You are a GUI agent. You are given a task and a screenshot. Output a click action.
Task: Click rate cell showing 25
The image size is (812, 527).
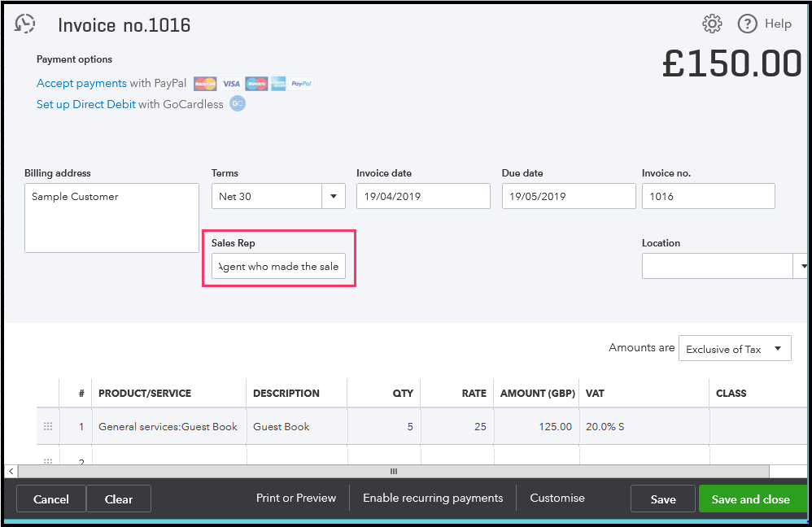point(457,426)
